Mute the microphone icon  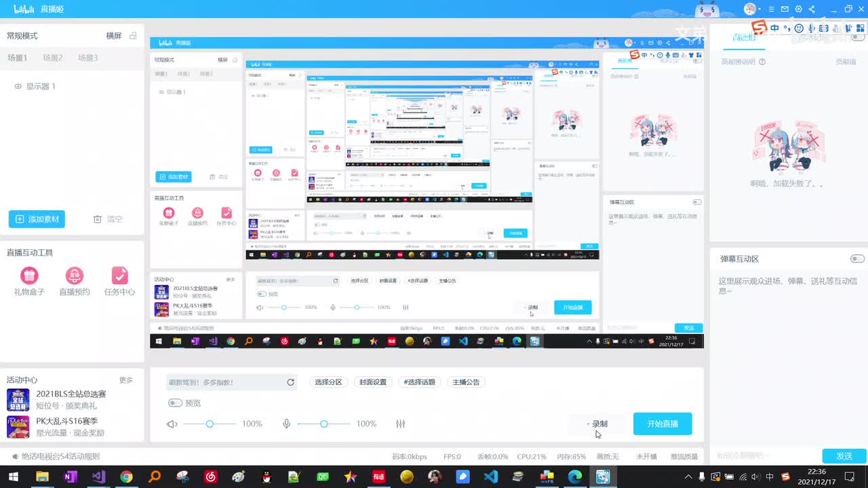(x=287, y=424)
